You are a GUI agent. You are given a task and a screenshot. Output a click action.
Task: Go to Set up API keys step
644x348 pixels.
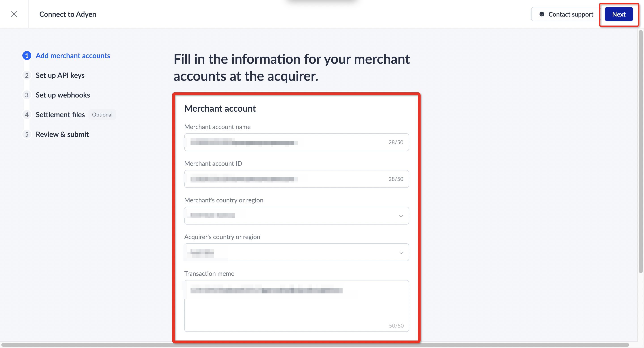(x=60, y=75)
